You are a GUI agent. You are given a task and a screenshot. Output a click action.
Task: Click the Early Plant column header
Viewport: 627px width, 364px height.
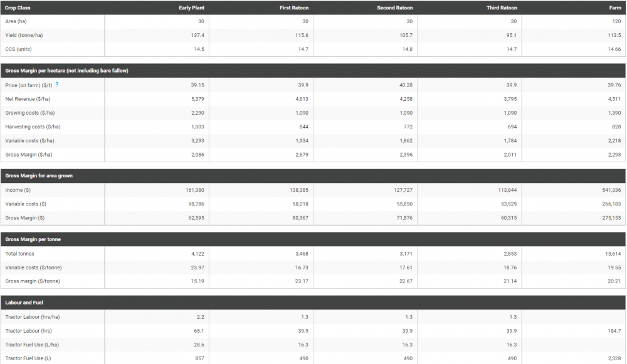tap(191, 8)
